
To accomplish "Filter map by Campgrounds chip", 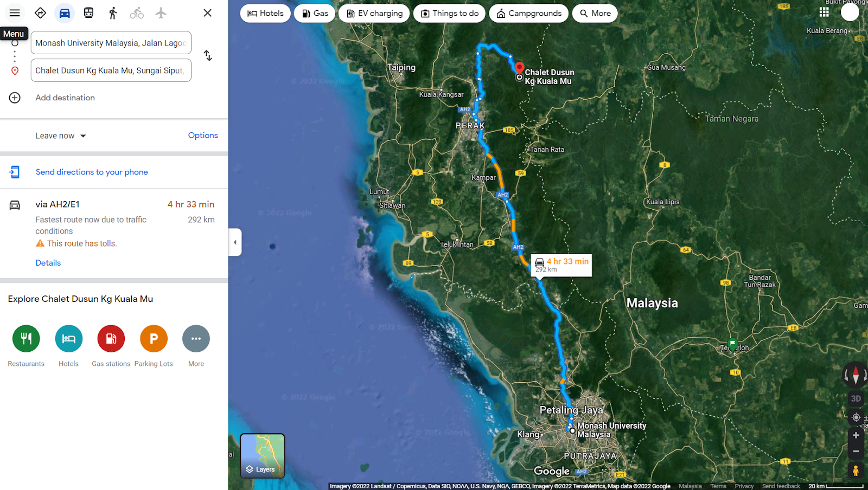I will (529, 13).
